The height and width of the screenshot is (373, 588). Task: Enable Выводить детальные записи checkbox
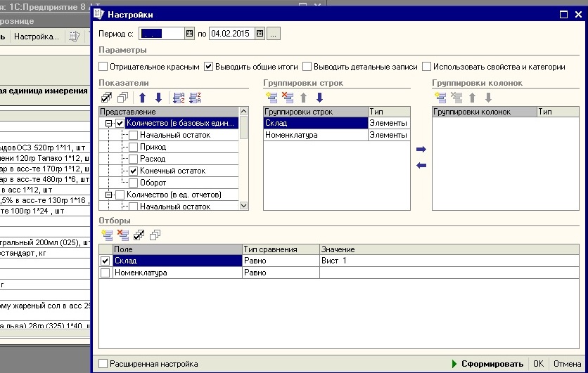(307, 67)
